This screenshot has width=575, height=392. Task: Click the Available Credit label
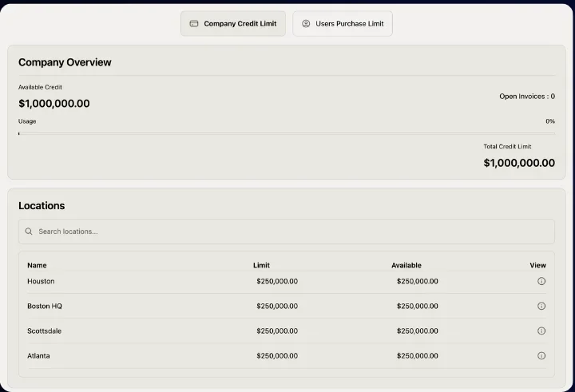click(x=40, y=87)
